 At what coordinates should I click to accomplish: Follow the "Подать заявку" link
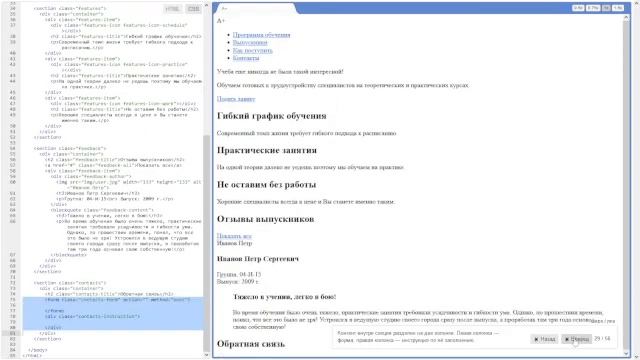(x=236, y=99)
